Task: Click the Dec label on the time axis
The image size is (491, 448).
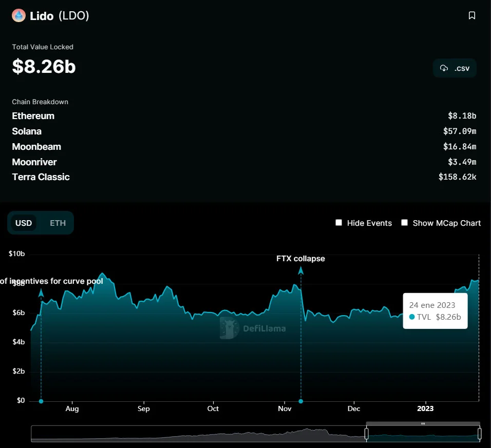Action: click(x=354, y=408)
